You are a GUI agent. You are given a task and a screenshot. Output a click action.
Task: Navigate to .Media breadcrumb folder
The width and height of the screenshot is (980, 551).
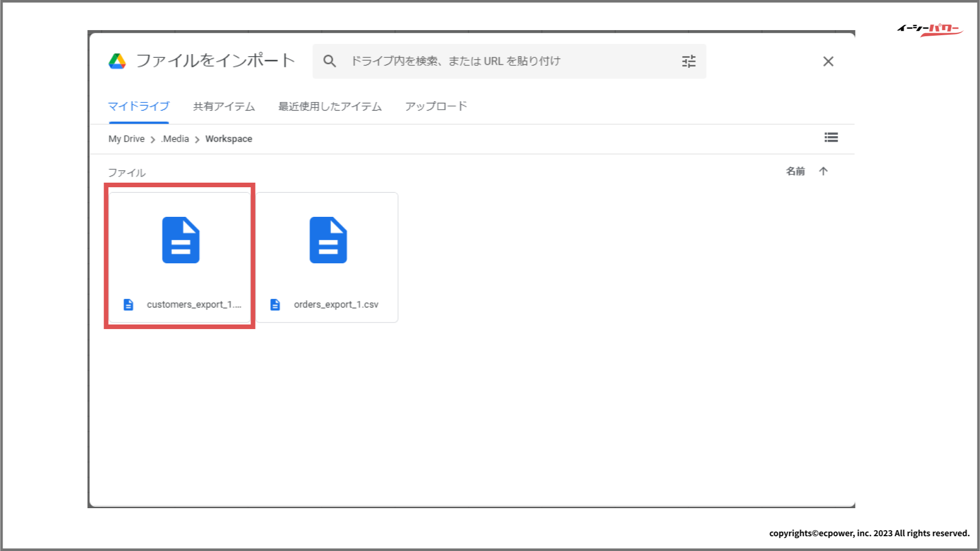click(x=175, y=139)
